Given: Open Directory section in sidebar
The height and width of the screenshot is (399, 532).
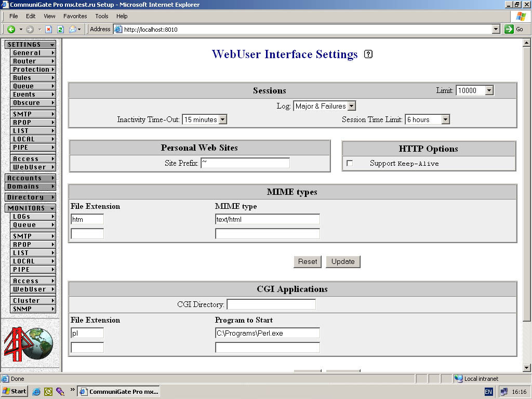Looking at the screenshot, I should point(31,197).
